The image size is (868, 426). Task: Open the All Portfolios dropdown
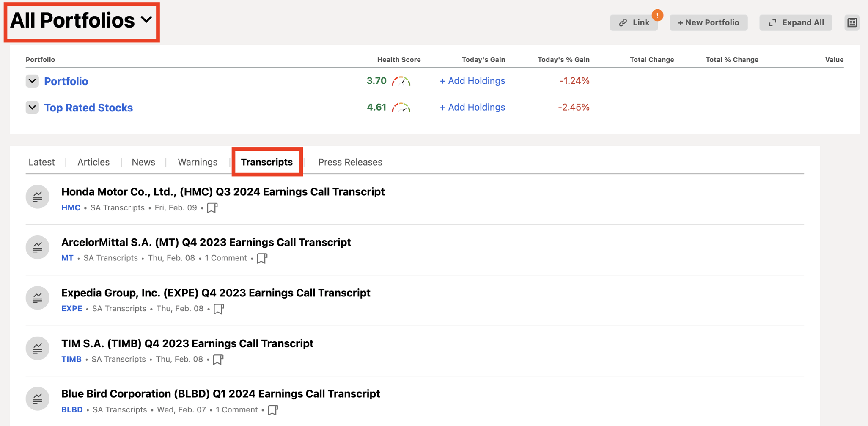pos(81,20)
